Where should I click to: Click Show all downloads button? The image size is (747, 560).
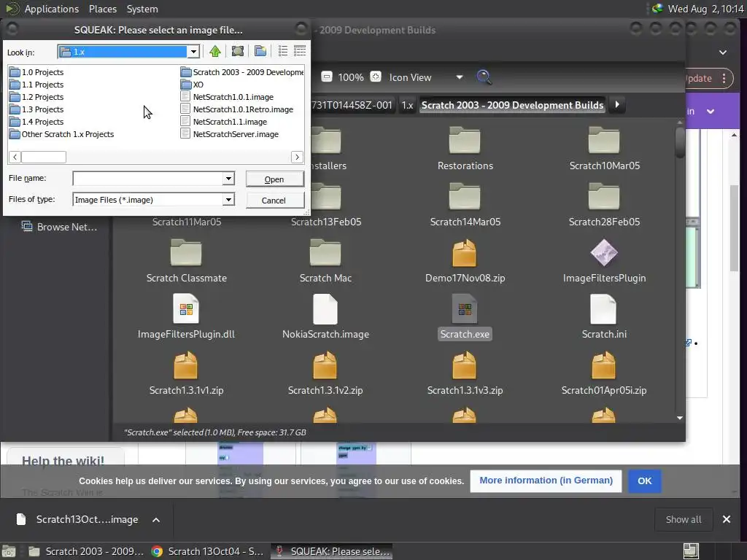(683, 519)
